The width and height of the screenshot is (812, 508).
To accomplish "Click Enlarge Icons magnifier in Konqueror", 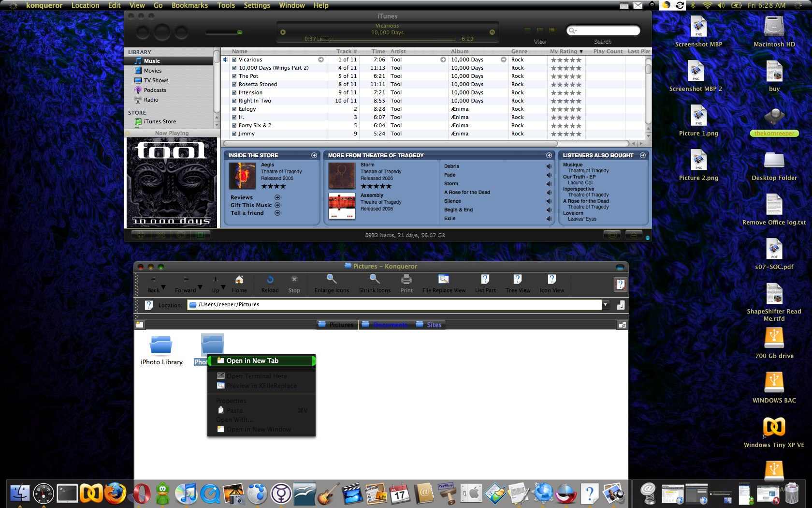I will tap(332, 279).
